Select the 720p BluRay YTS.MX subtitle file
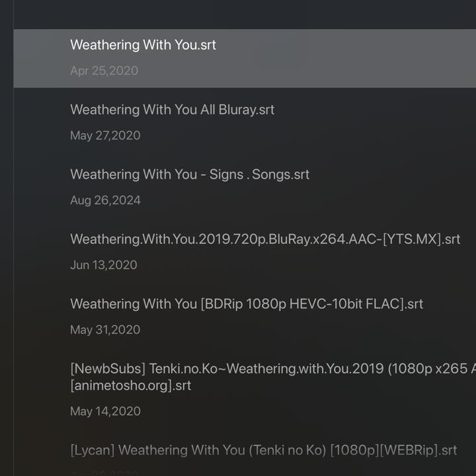Viewport: 476px width, 476px height. (x=265, y=239)
